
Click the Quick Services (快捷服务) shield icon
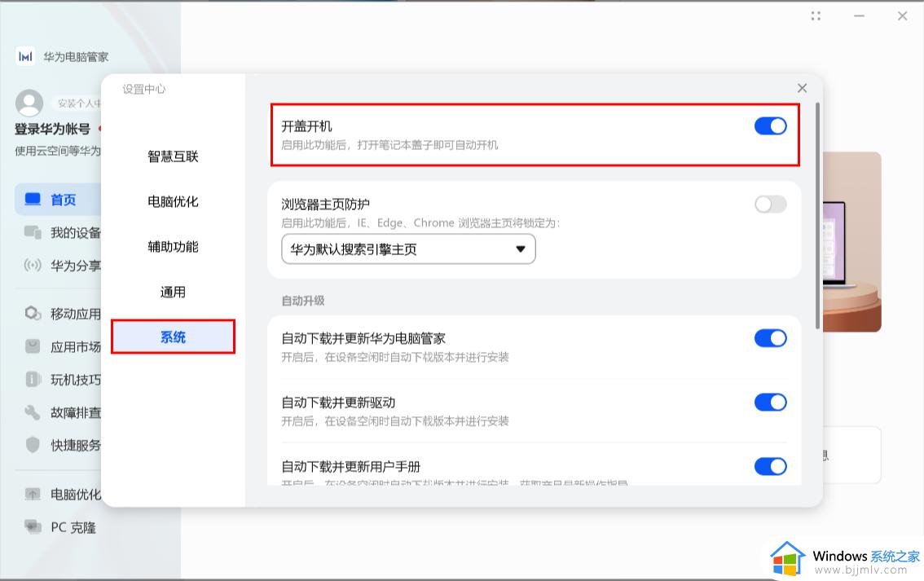[x=33, y=444]
